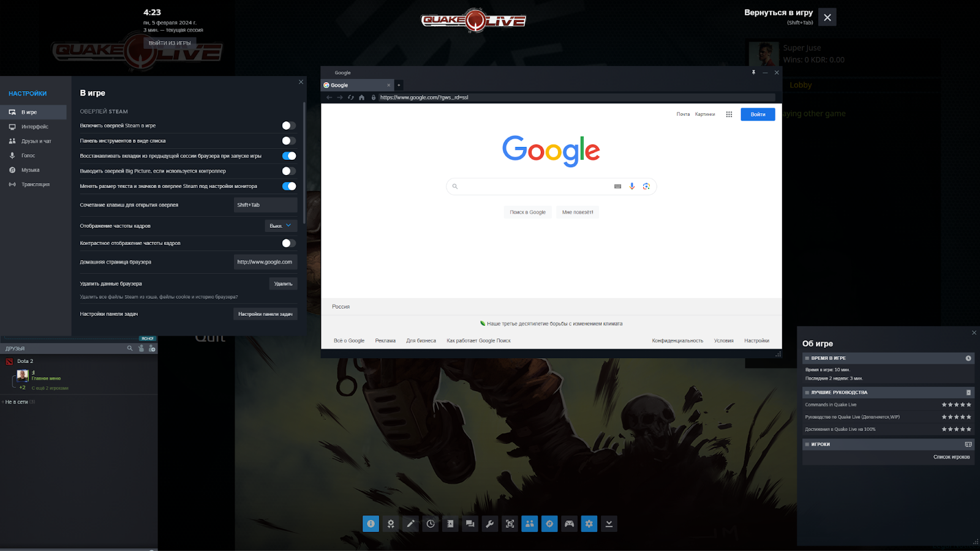The image size is (980, 551).
Task: Open screenshots manager icon in toolbar
Action: (510, 523)
